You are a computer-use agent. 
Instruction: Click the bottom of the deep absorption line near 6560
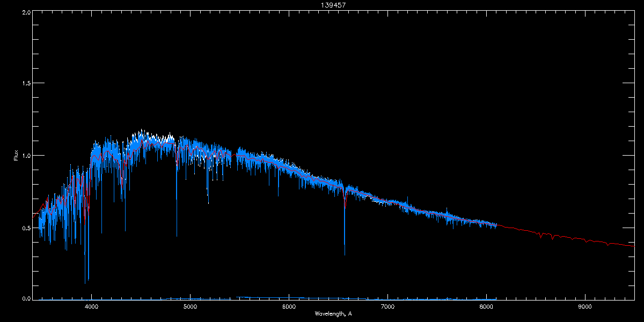[x=345, y=253]
